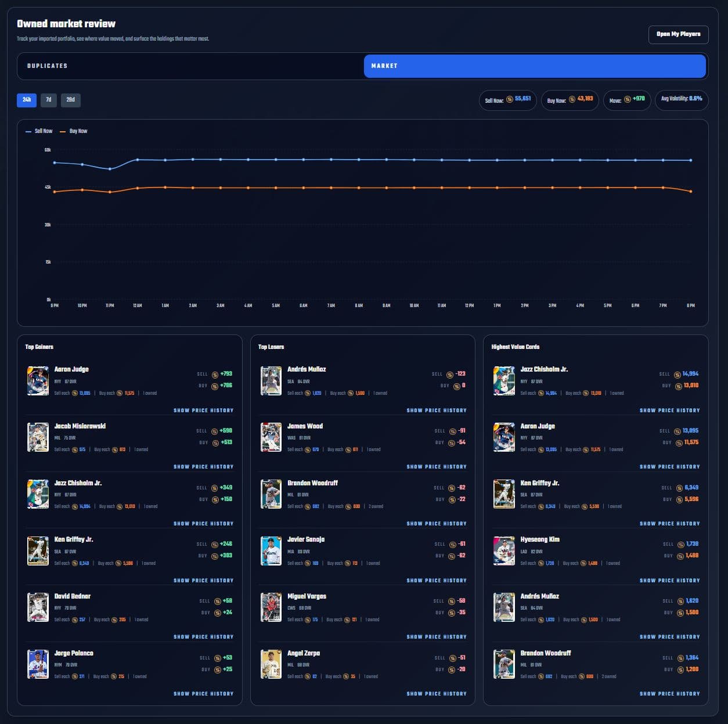Select the 7d timeframe
The image size is (728, 724).
coord(48,100)
